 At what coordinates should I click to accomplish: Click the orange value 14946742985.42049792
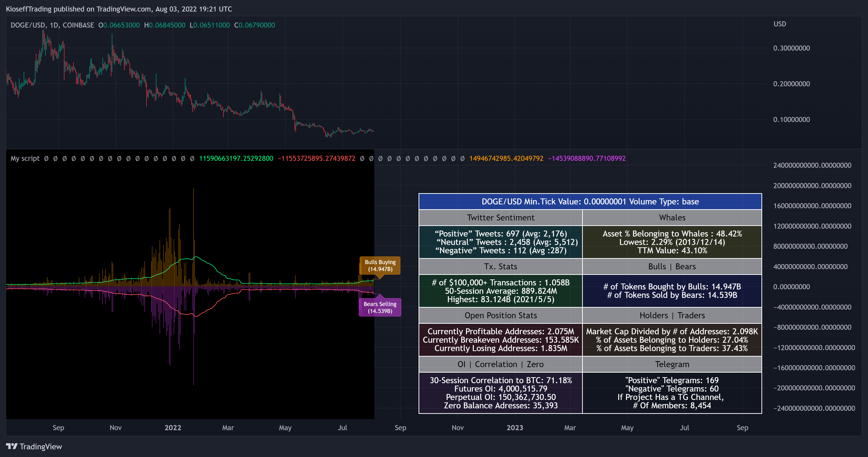506,158
